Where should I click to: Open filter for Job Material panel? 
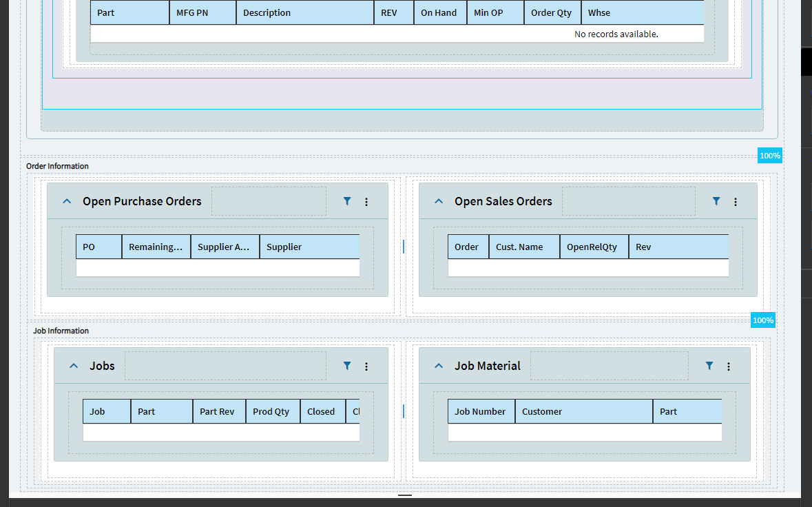[709, 366]
